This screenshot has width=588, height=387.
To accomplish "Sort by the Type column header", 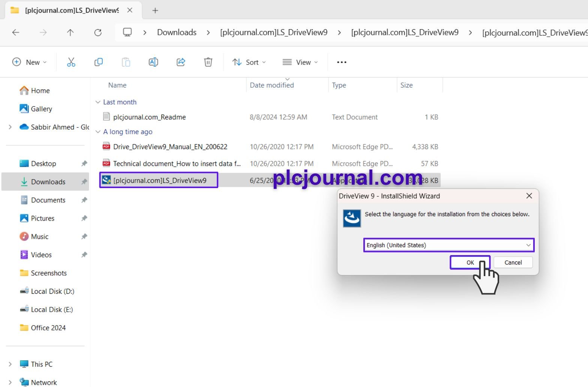I will click(x=339, y=85).
